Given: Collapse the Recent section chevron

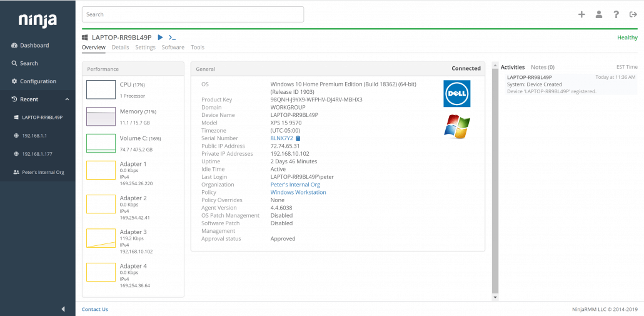Looking at the screenshot, I should (x=67, y=99).
